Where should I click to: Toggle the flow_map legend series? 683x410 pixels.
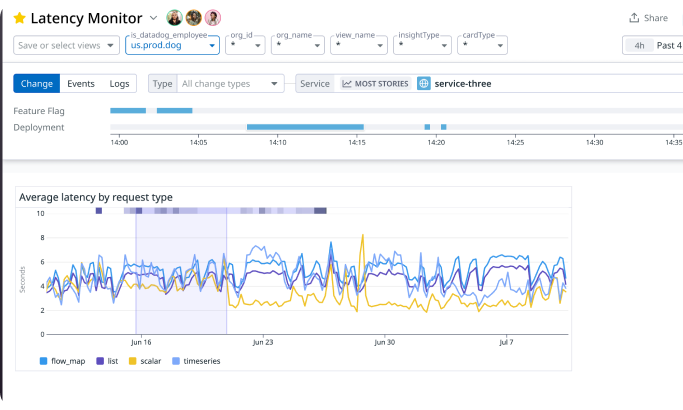tap(62, 361)
